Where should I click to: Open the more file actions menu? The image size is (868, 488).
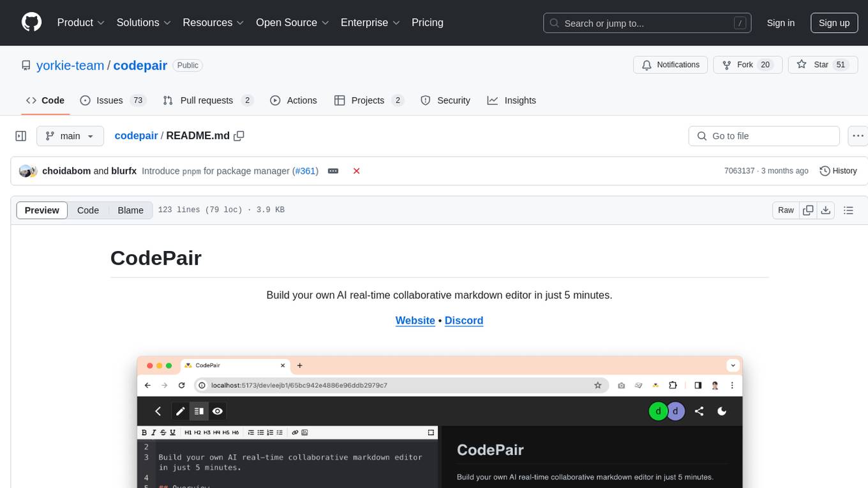(858, 136)
